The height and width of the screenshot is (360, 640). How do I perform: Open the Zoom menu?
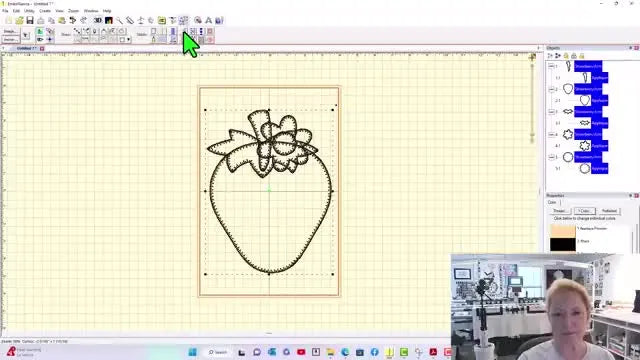73,11
